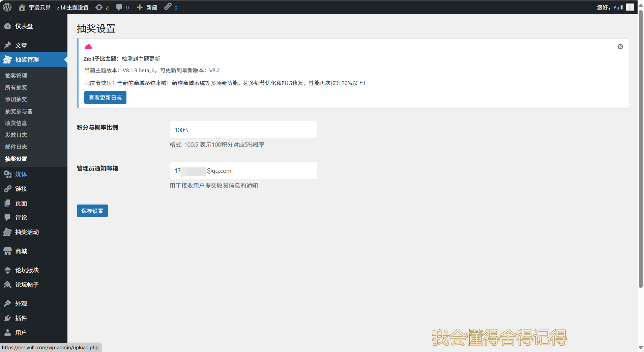Open the 媒体 media library menu
Viewport: 644px width, 352px height.
tap(21, 174)
